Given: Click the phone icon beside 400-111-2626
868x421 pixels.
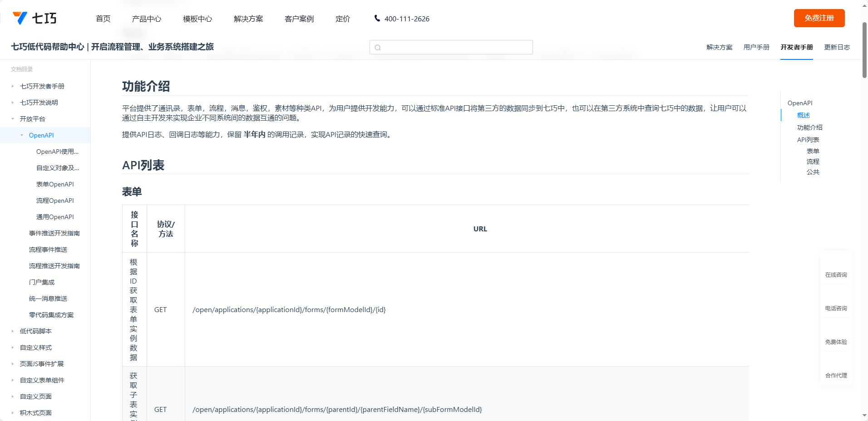Looking at the screenshot, I should [x=377, y=18].
